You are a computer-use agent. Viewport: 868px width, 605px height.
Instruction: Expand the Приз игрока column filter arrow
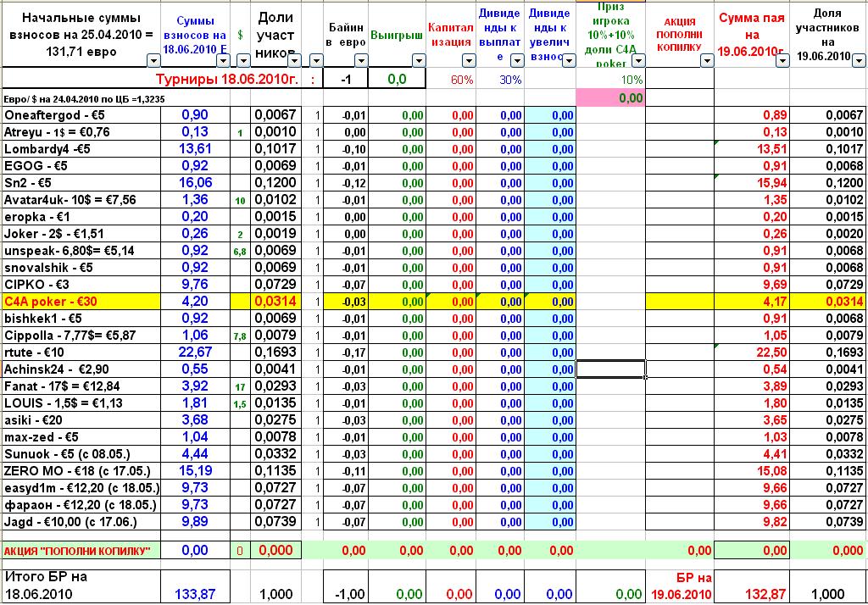[x=637, y=60]
